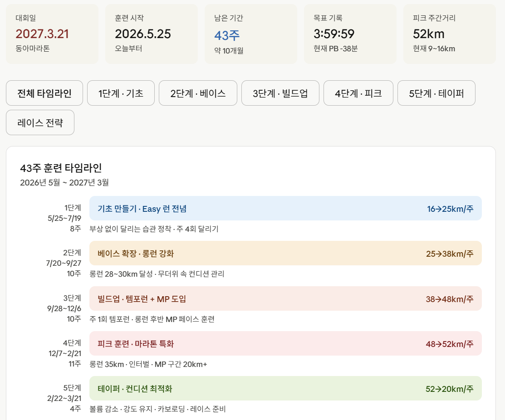Click the 대회일 2027.3.21 date
The width and height of the screenshot is (505, 420).
point(42,34)
